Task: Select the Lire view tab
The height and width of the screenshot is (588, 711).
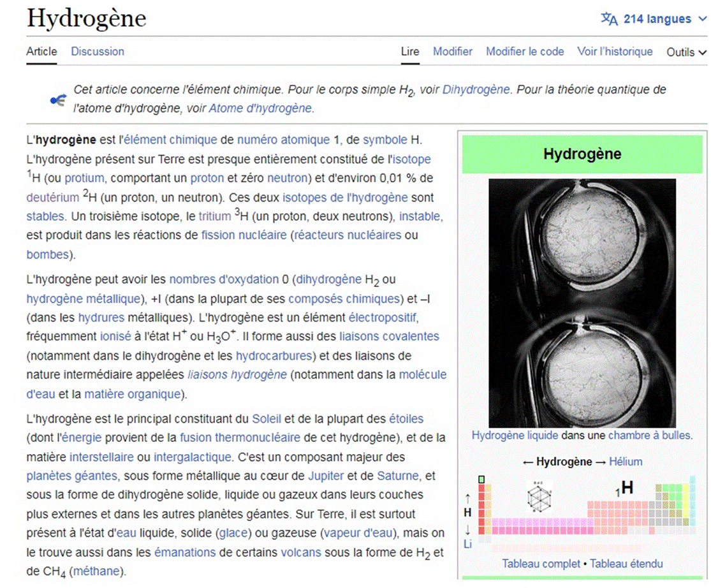Action: pyautogui.click(x=410, y=51)
